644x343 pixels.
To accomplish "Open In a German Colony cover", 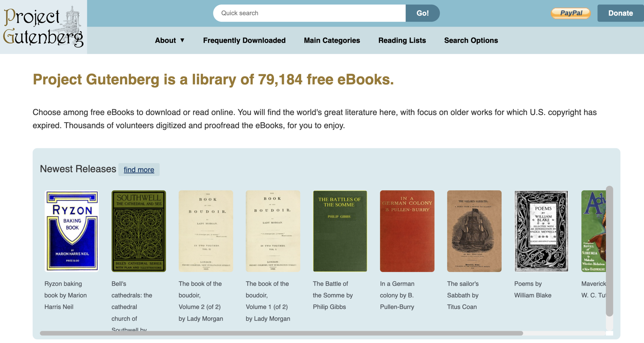I will point(407,231).
